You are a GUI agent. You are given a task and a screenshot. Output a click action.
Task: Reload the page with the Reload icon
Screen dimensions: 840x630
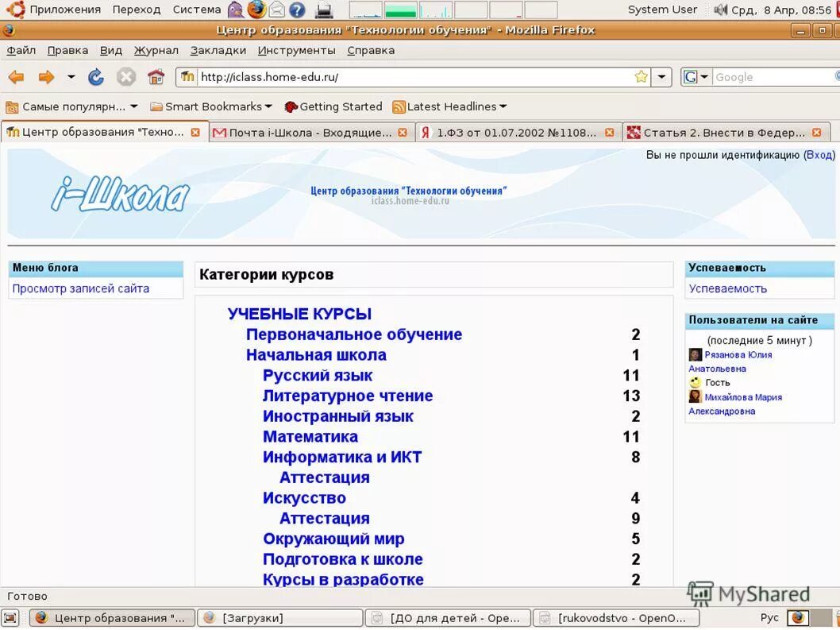[96, 77]
